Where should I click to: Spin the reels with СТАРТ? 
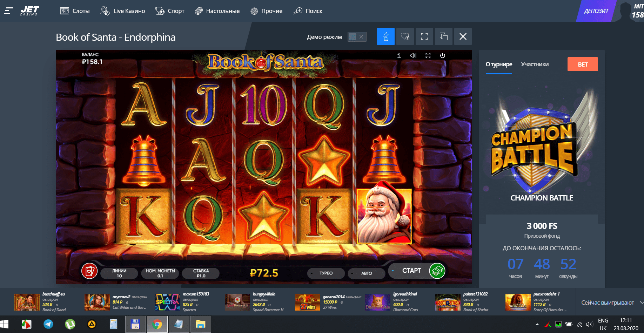(x=411, y=271)
